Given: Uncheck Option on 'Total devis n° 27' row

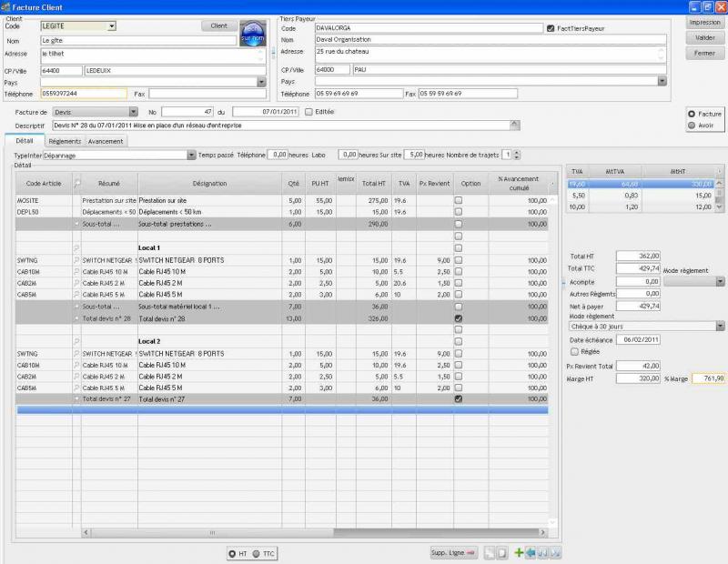Looking at the screenshot, I should [x=459, y=398].
